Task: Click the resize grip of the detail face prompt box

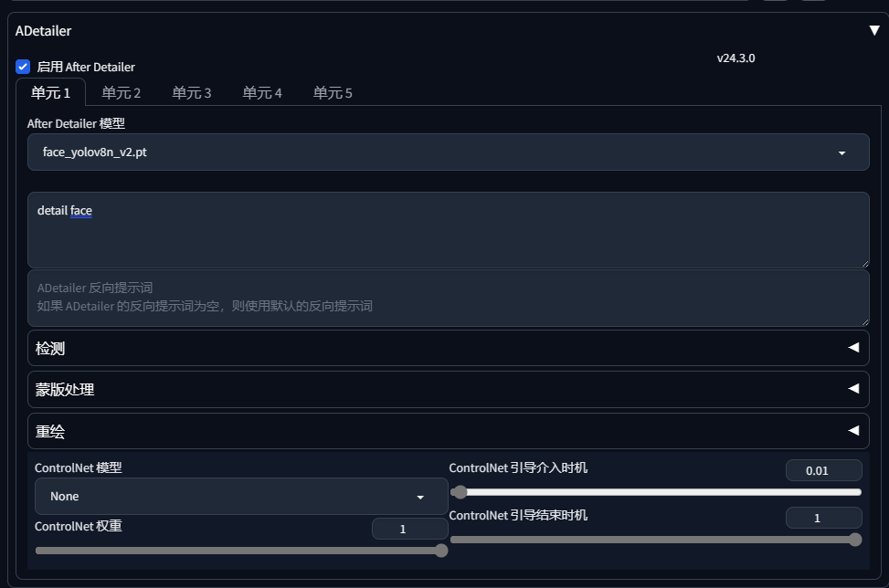Action: point(864,263)
